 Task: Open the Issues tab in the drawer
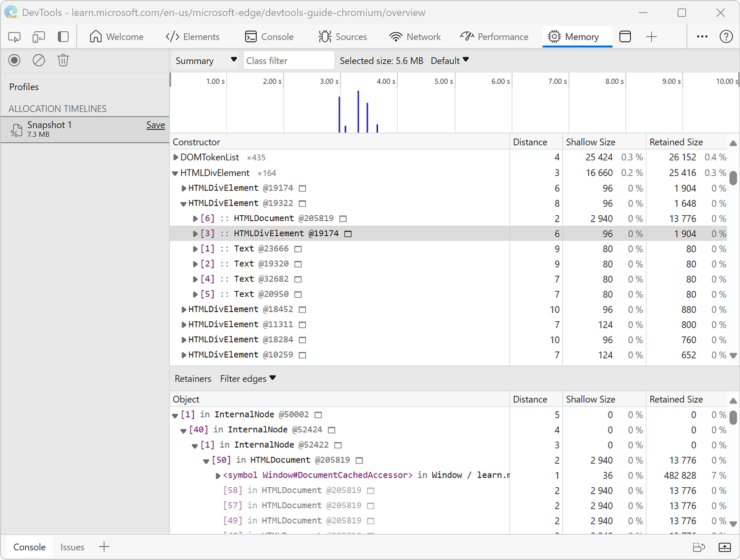point(72,547)
